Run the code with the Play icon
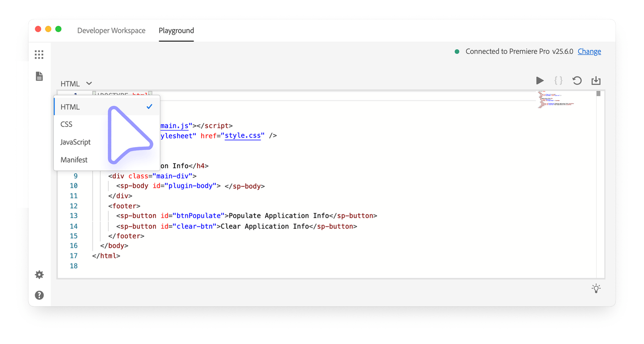Viewport: 644px width, 344px height. (x=540, y=80)
